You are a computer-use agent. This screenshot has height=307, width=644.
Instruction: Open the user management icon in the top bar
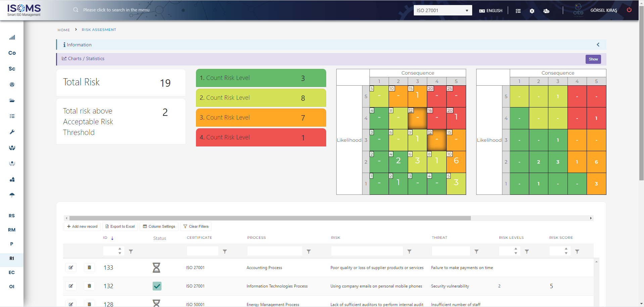(x=546, y=11)
